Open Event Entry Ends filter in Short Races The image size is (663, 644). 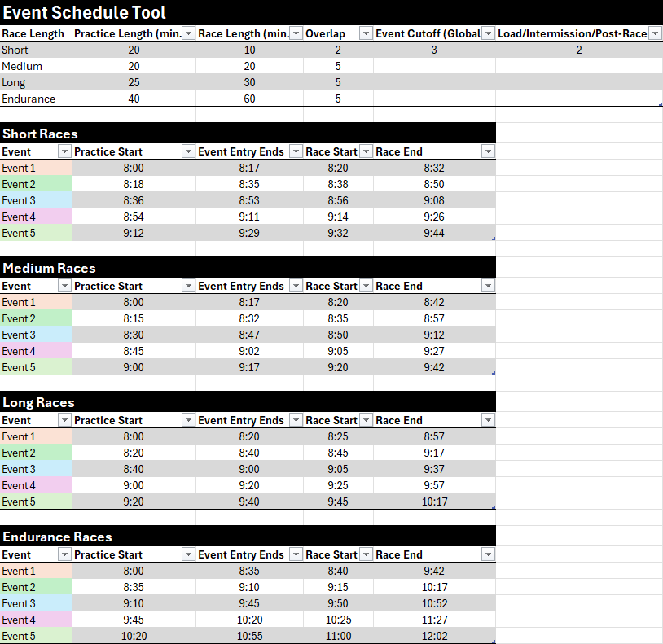(x=296, y=151)
